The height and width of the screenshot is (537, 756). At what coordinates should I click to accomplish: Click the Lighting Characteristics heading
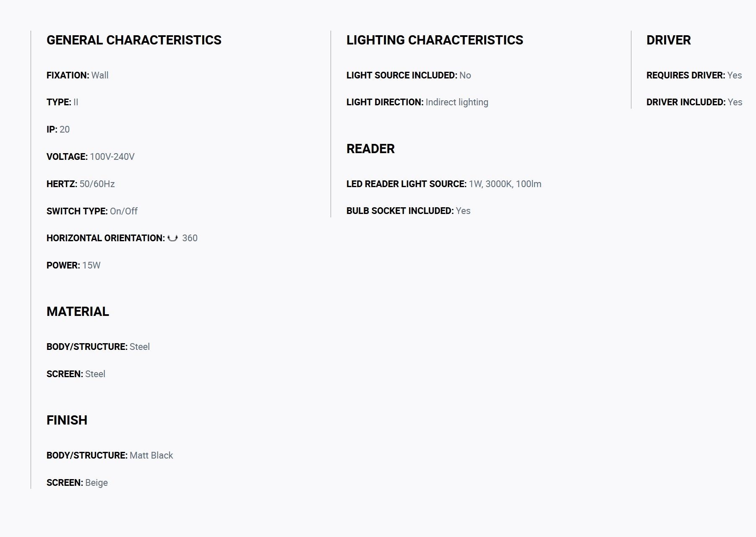tap(435, 40)
